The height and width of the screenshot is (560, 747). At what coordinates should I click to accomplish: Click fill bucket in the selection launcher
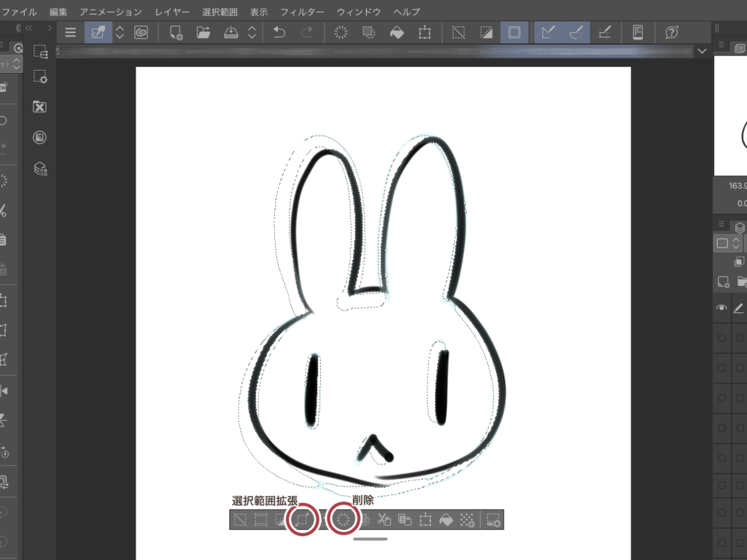click(x=446, y=519)
